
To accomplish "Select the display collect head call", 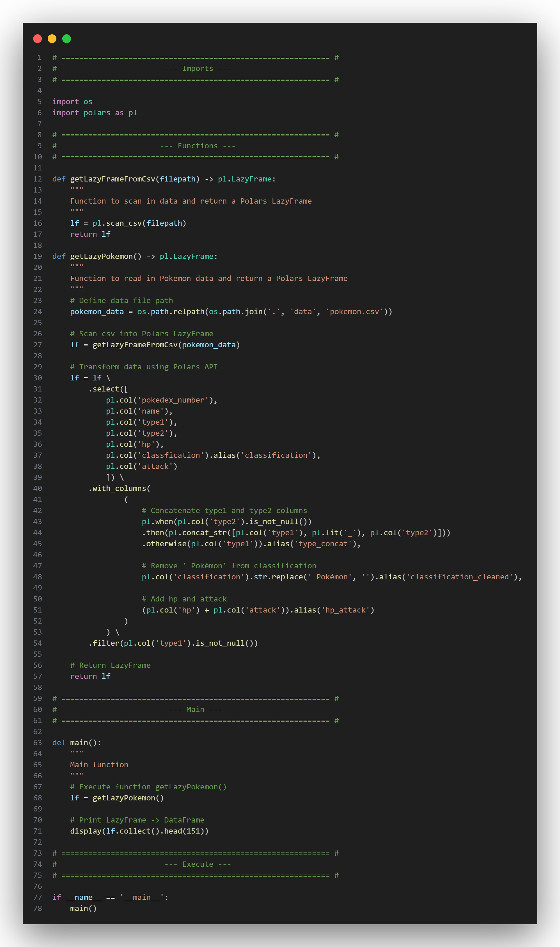I will [x=140, y=831].
